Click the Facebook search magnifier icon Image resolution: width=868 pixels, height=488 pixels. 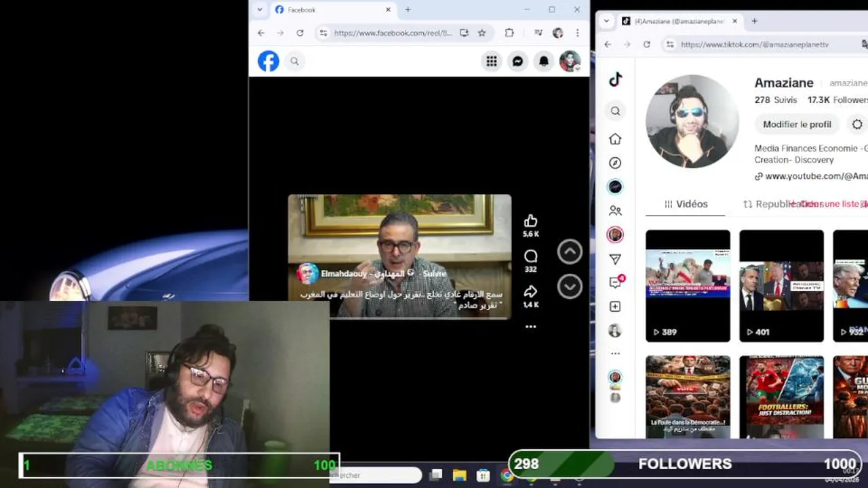point(294,61)
